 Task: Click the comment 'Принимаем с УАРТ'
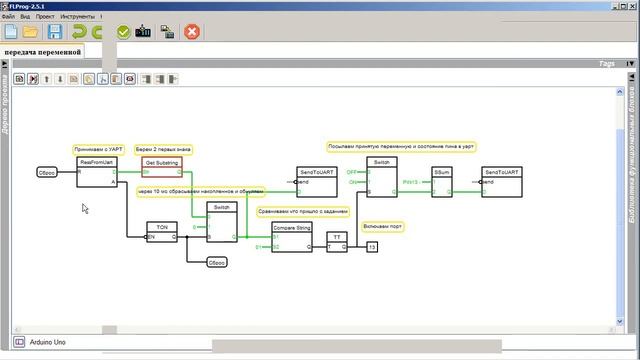coord(98,150)
